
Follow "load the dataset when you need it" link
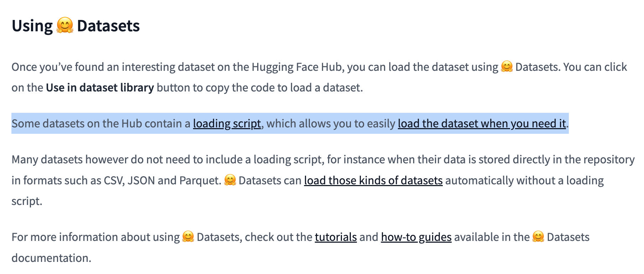[x=482, y=123]
